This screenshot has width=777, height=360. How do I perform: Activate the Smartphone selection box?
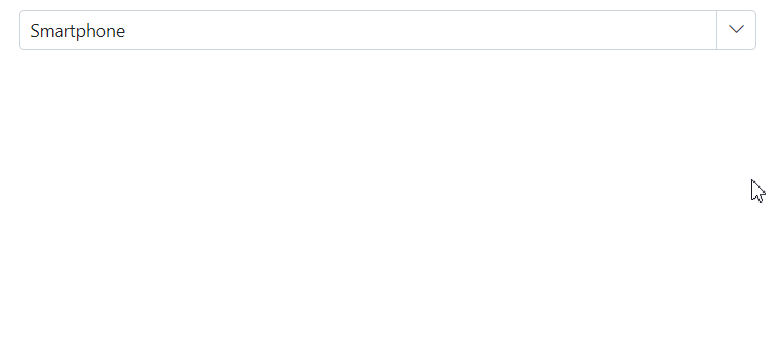[x=368, y=30]
